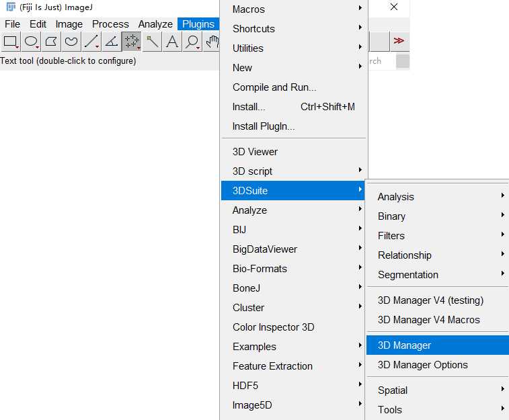Select the Freehand selection tool
Viewport: 509px width, 420px height.
(71, 41)
